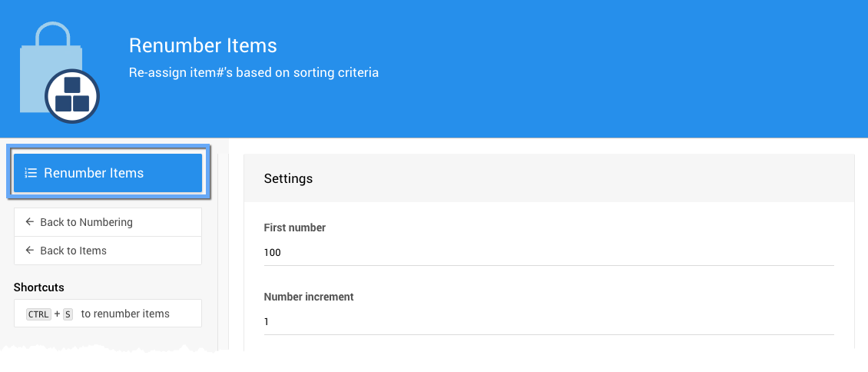Focus the First number input field

(548, 252)
